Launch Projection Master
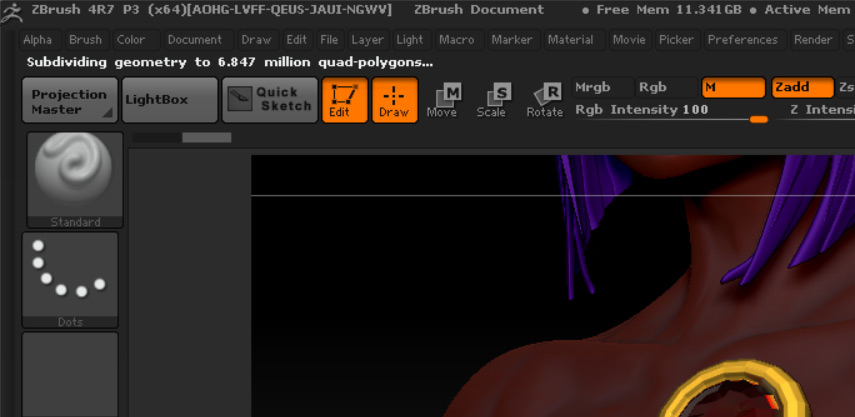Screen dimensions: 855x417 [x=70, y=100]
